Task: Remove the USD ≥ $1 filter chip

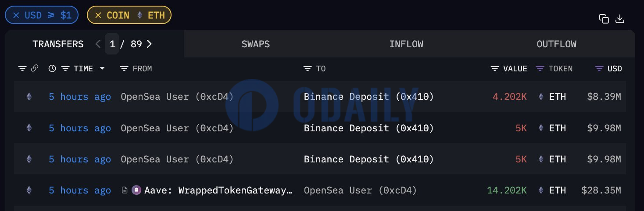Action: 16,15
